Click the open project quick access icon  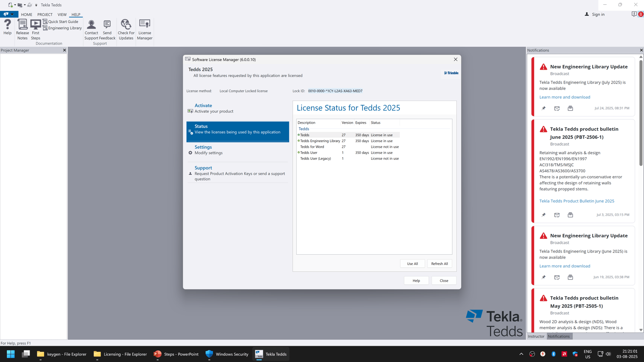pos(20,5)
